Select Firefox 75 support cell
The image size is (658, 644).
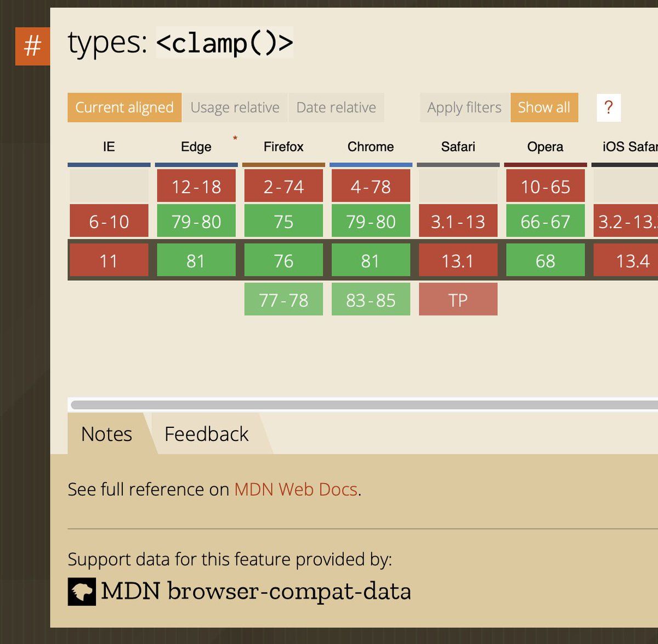[283, 221]
